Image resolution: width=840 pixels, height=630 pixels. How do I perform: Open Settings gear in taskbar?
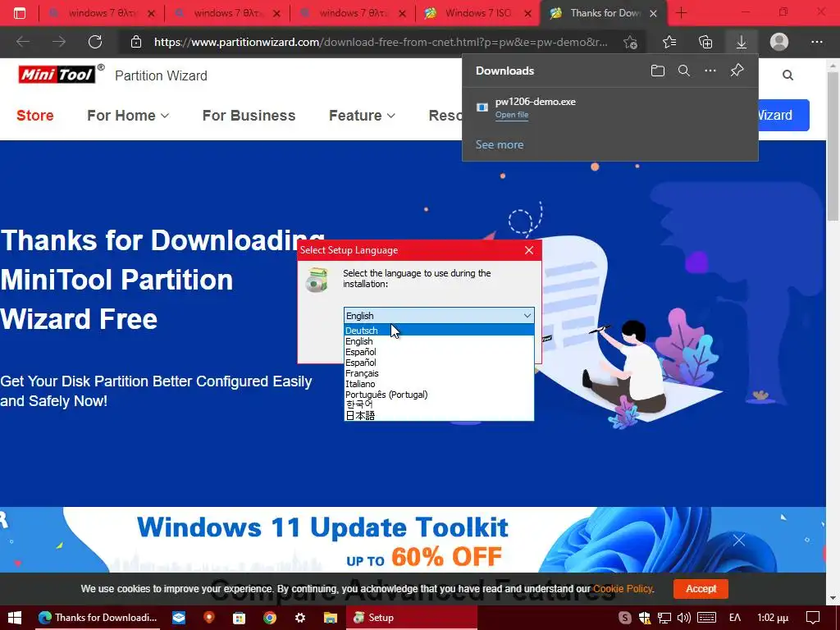(300, 618)
